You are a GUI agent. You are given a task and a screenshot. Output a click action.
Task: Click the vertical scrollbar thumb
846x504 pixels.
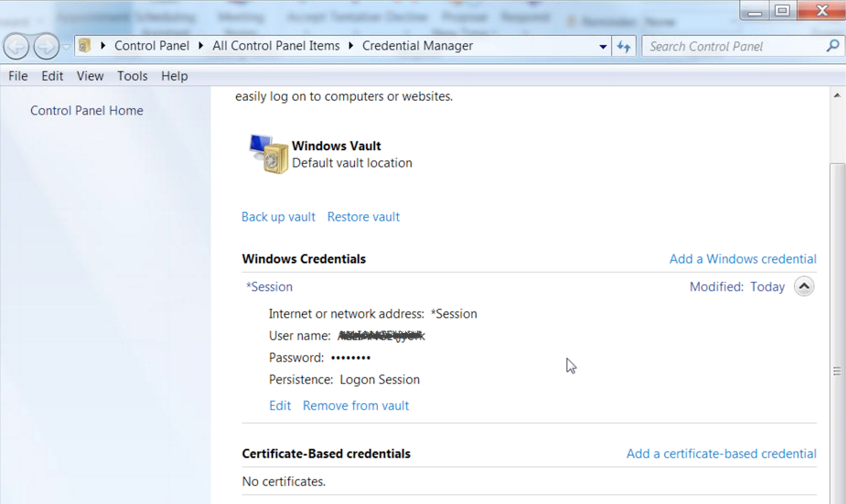click(x=836, y=370)
